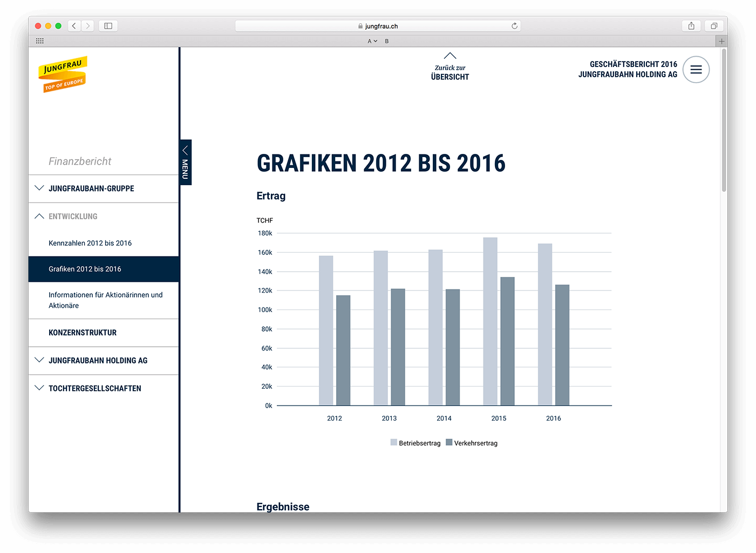Click the 2012 Betriebsertrag bar
This screenshot has width=756, height=553.
(326, 331)
